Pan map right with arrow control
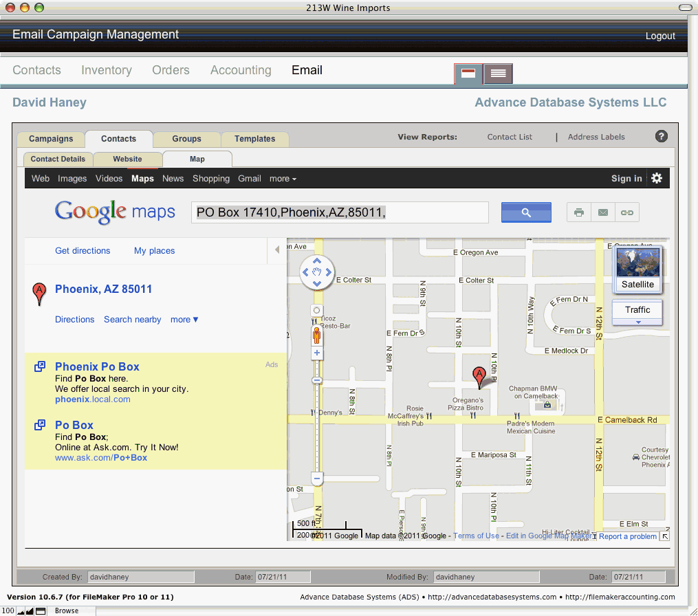This screenshot has width=698, height=616. (329, 272)
